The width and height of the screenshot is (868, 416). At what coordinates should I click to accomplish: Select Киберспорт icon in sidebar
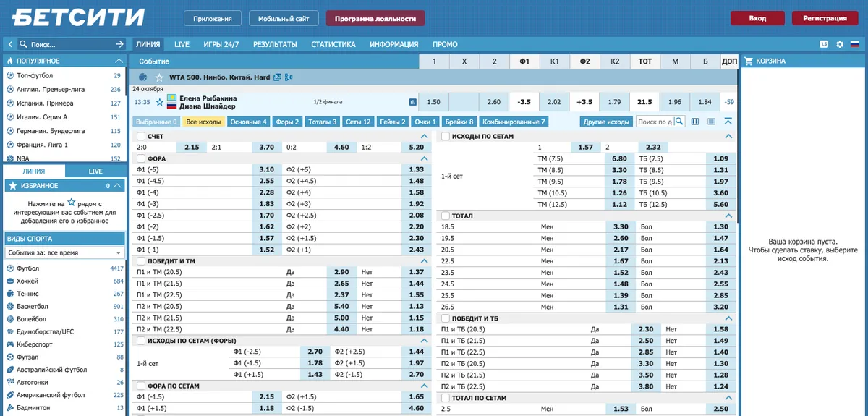(x=10, y=344)
